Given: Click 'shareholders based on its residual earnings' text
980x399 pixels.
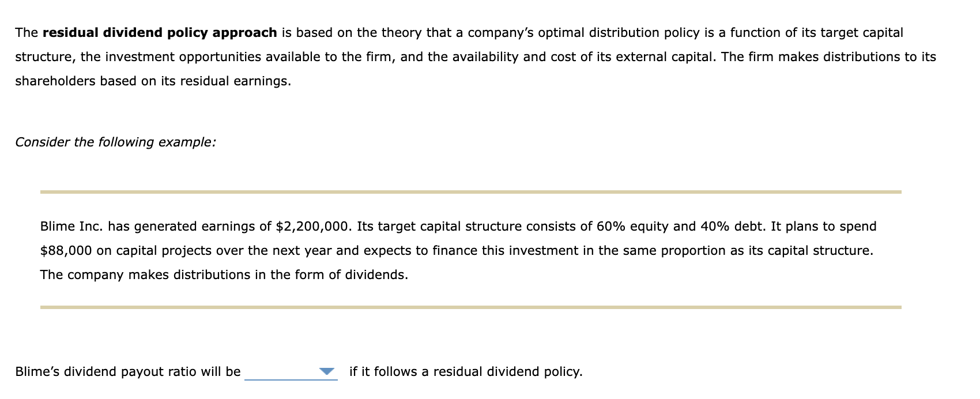Looking at the screenshot, I should [x=153, y=81].
